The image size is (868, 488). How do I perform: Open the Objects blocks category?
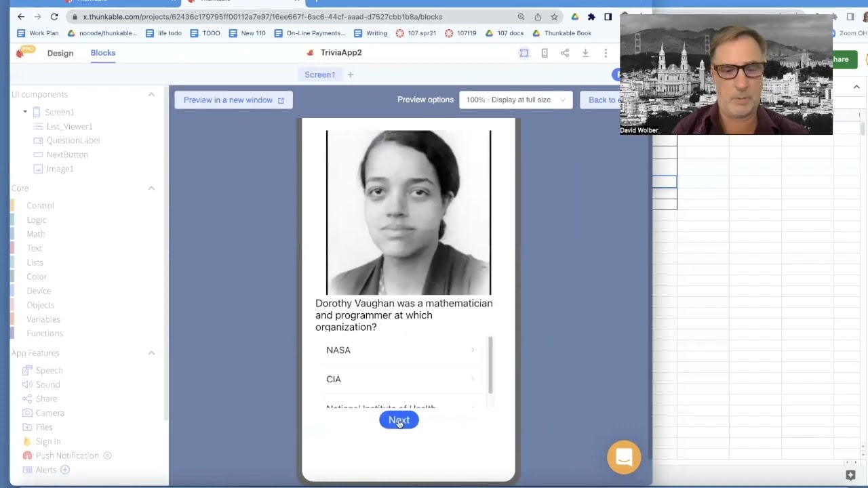[41, 305]
